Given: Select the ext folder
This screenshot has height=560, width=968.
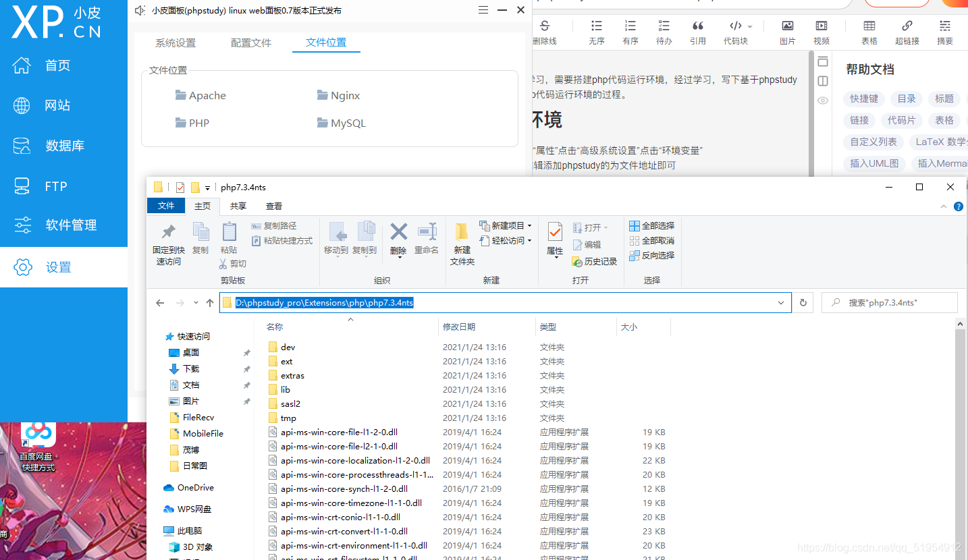Looking at the screenshot, I should tap(287, 361).
